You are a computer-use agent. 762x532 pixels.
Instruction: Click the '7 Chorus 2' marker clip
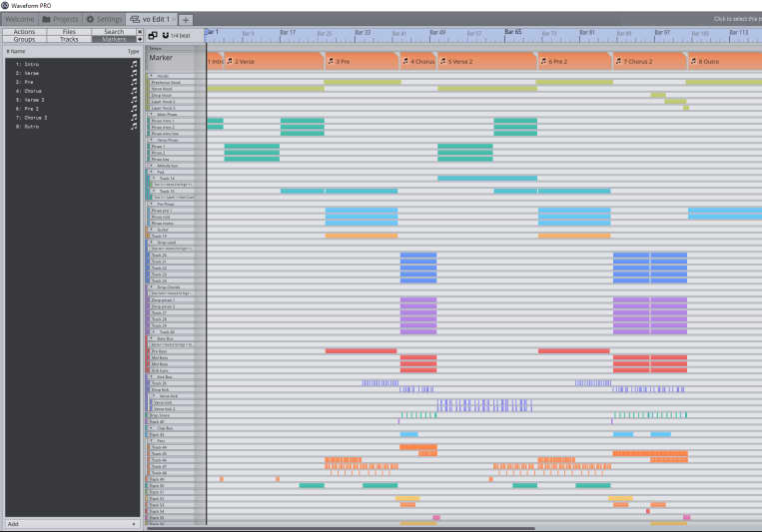650,61
